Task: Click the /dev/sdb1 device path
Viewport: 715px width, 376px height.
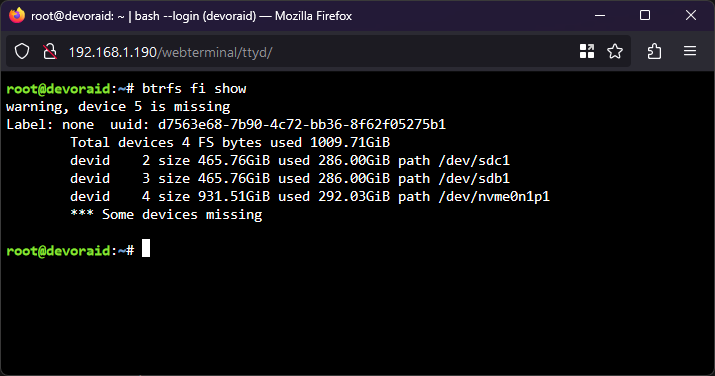Action: [474, 178]
